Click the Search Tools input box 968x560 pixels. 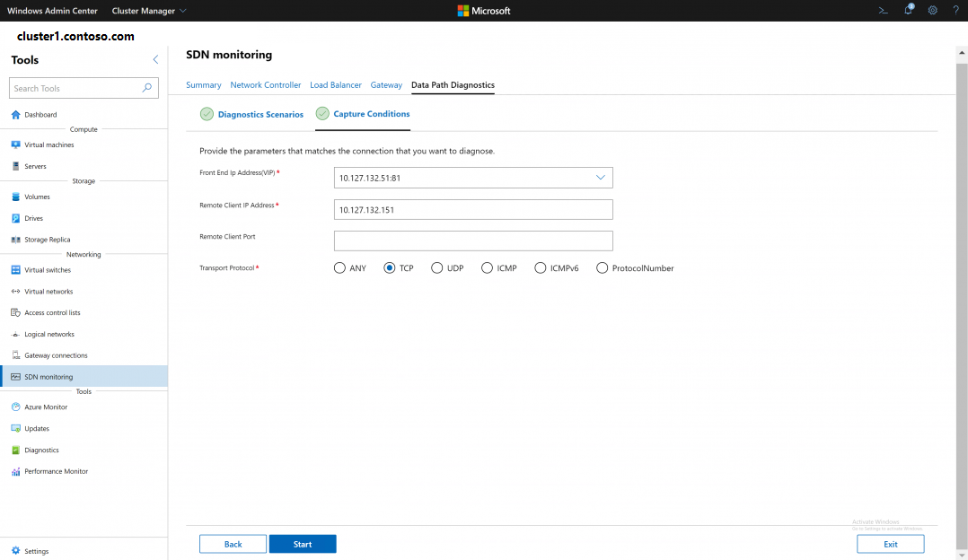84,88
